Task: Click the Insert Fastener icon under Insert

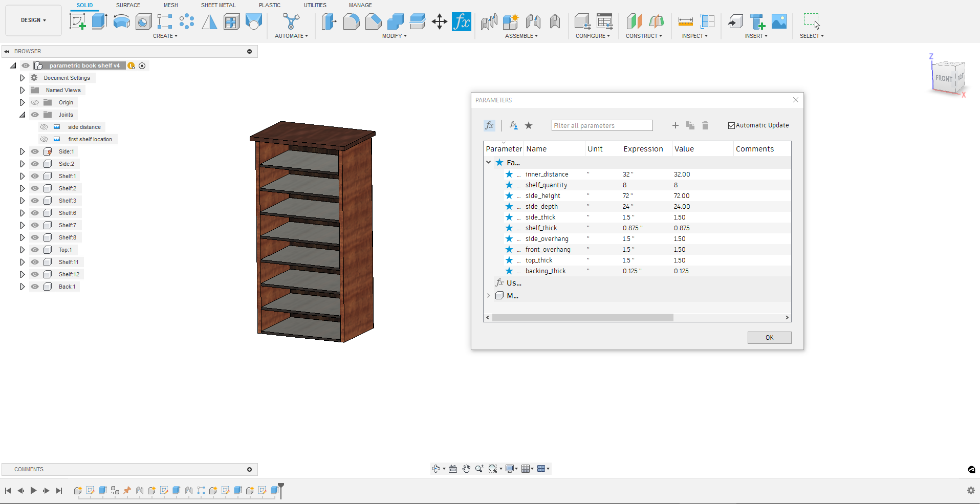Action: 757,21
